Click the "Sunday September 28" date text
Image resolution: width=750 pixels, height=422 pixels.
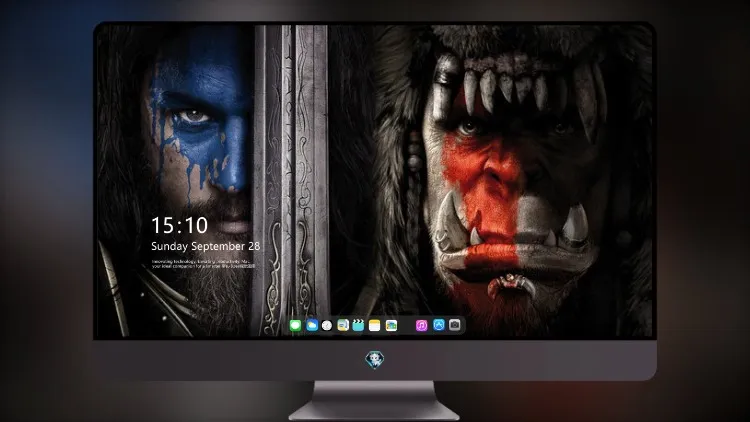point(206,246)
